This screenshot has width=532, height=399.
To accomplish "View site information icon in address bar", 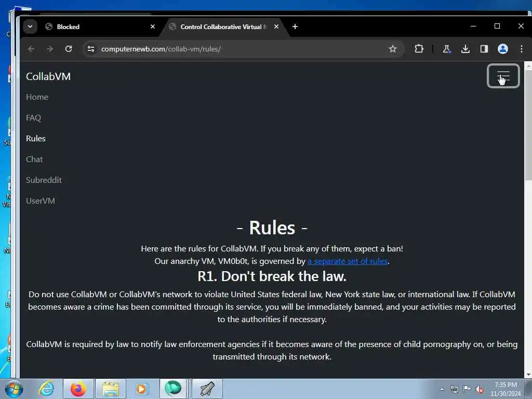I will click(91, 49).
